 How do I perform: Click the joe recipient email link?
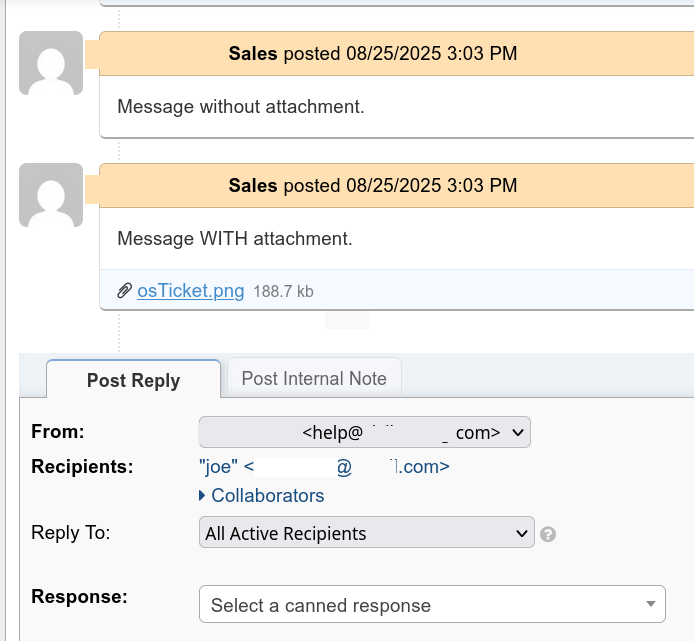(324, 467)
